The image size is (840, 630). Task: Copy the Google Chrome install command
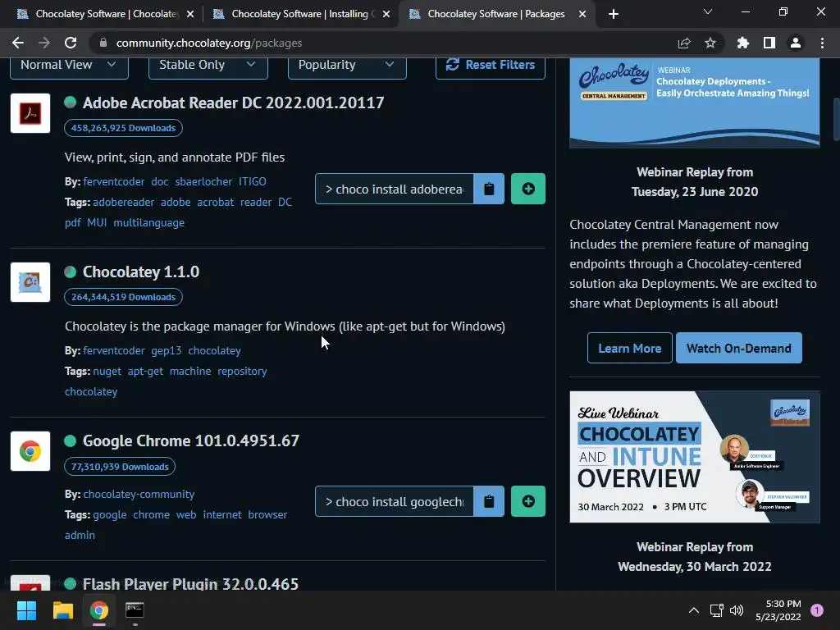coord(489,501)
